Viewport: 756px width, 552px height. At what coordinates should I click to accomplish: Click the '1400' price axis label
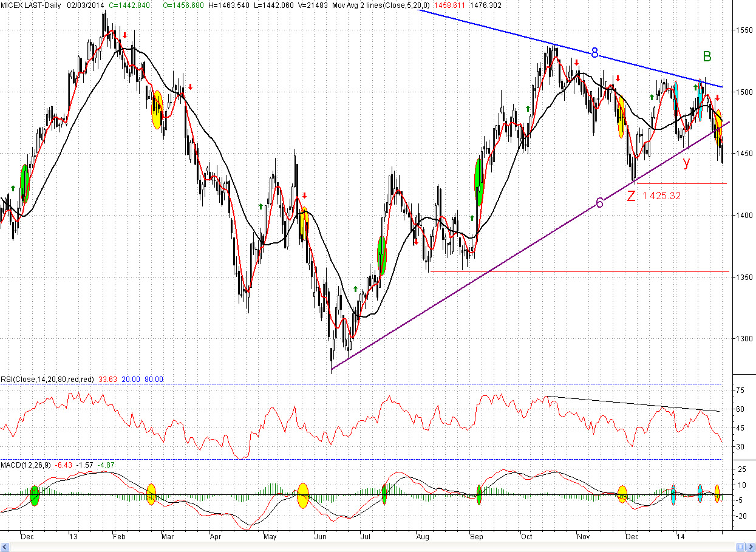[x=744, y=215]
